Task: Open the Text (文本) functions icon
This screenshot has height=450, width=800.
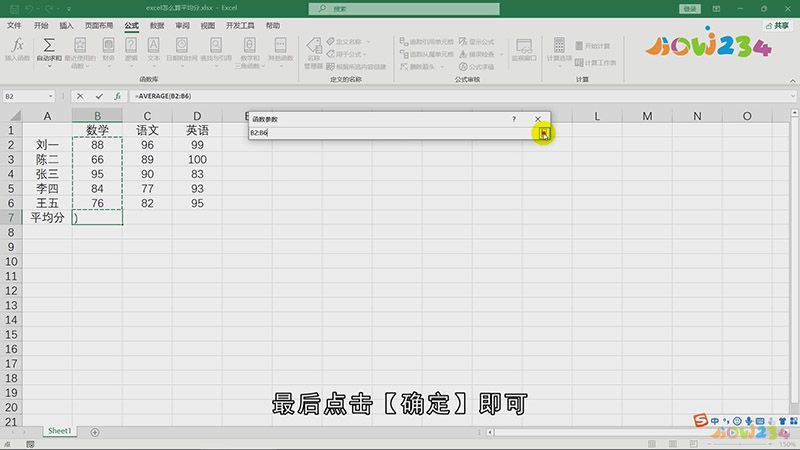Action: point(153,45)
